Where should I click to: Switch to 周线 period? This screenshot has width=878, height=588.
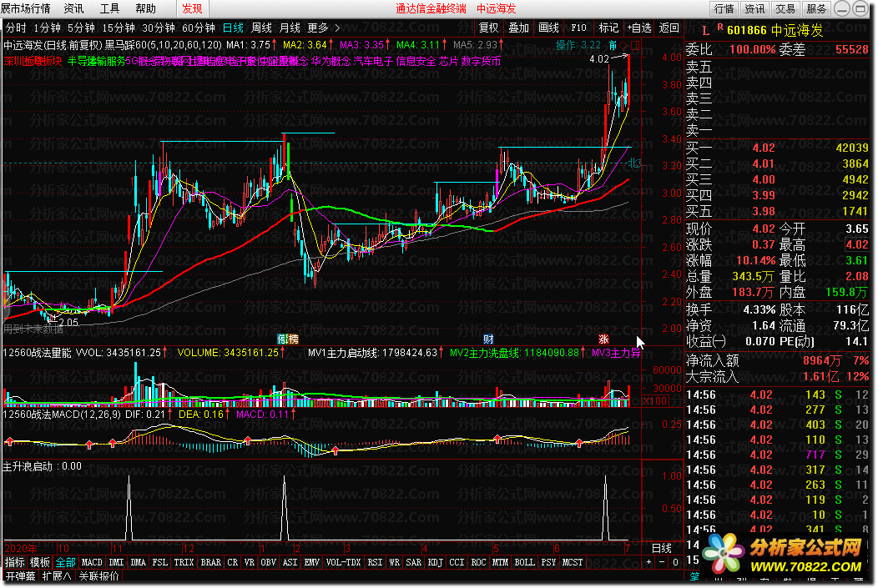tap(261, 28)
